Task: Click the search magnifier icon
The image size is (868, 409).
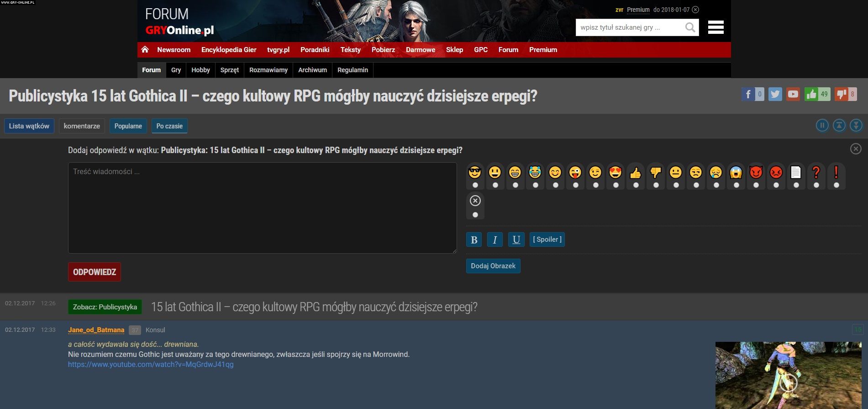Action: 690,27
